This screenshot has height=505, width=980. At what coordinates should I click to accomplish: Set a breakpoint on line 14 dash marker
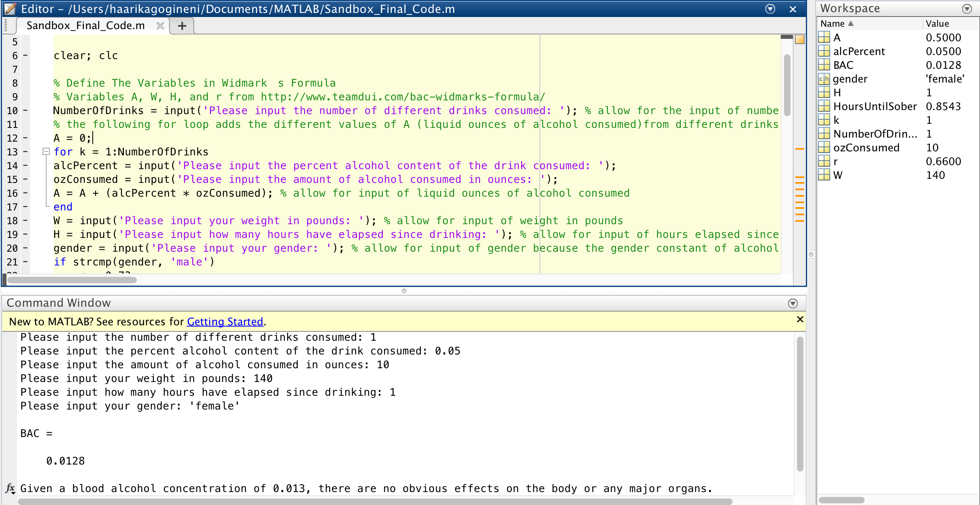[x=26, y=166]
